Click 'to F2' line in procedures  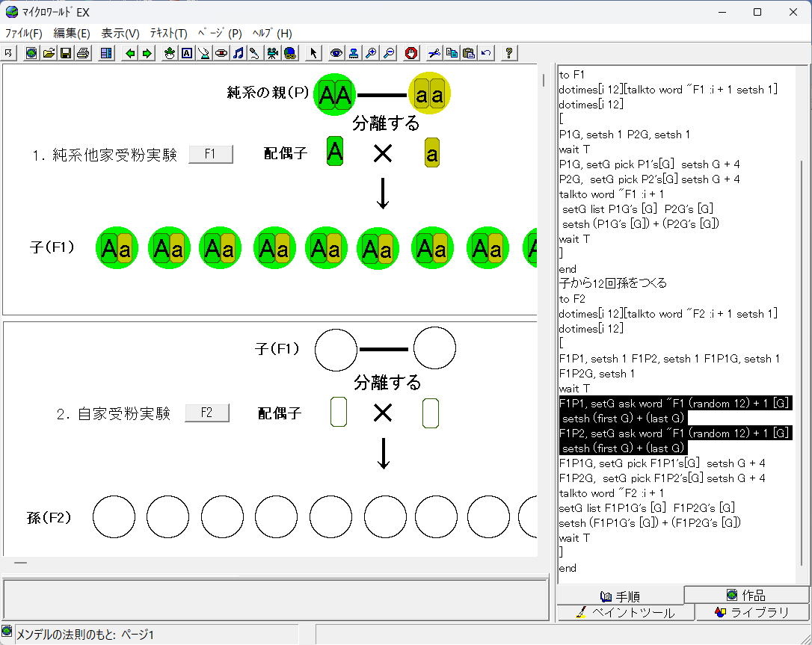[572, 299]
